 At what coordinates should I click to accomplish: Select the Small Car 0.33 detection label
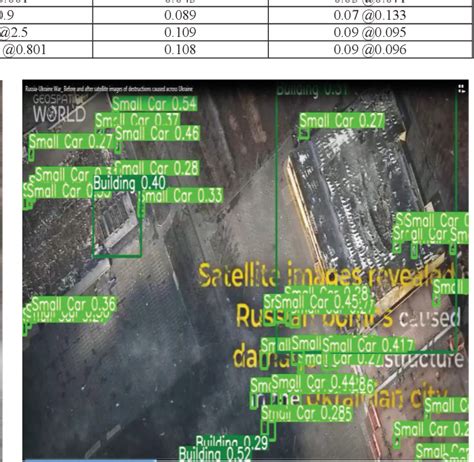click(x=182, y=196)
